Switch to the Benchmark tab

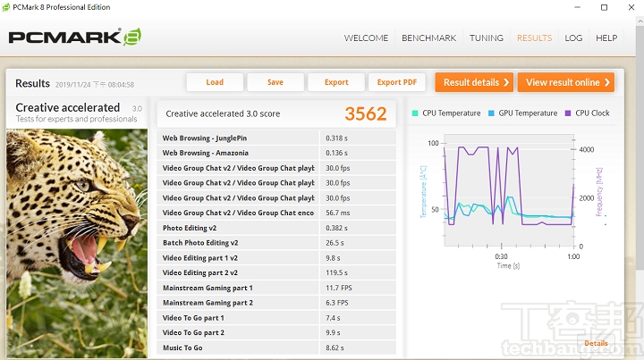429,38
